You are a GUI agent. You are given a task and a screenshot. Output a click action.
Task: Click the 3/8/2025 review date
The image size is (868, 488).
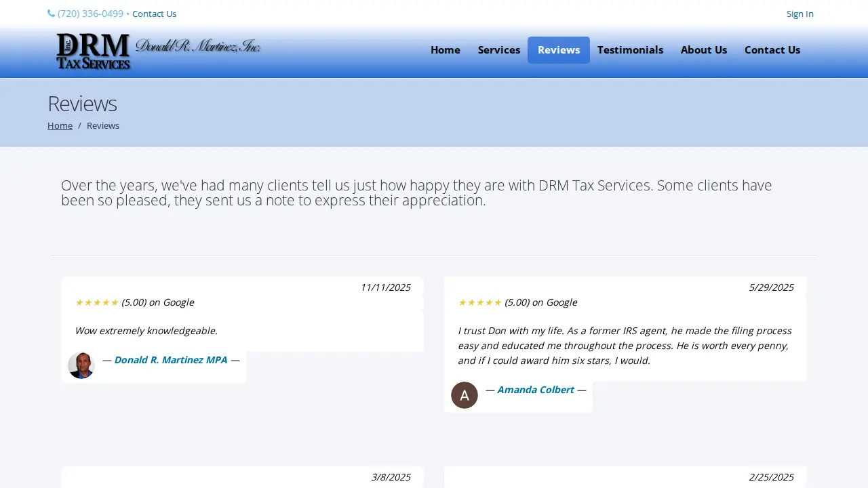[391, 477]
